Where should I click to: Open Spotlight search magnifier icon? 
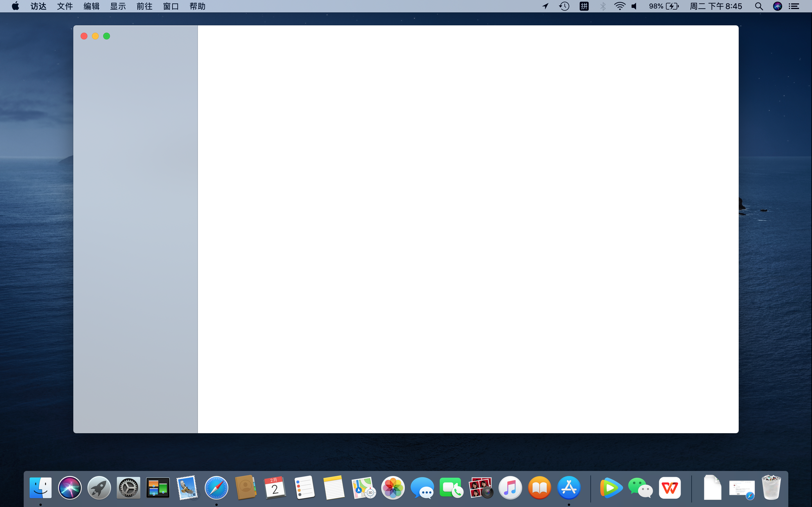[x=759, y=6]
